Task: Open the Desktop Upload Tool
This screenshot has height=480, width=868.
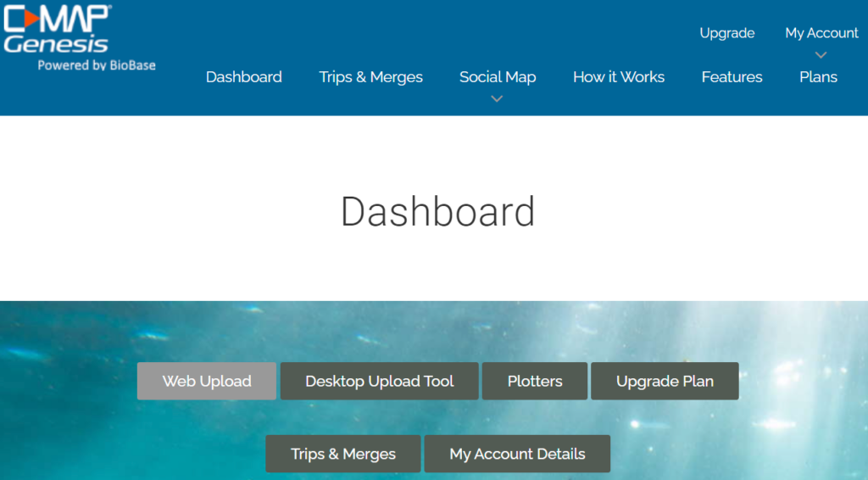Action: point(379,381)
